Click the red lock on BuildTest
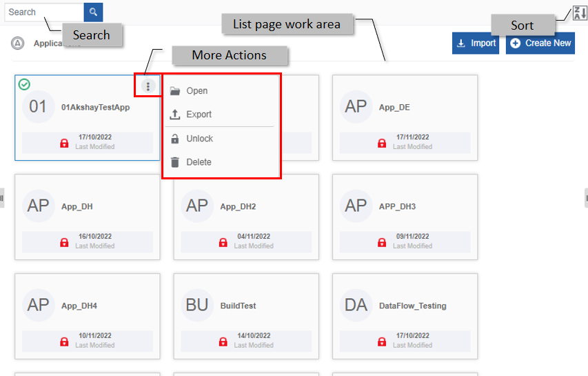This screenshot has width=588, height=376. 223,341
